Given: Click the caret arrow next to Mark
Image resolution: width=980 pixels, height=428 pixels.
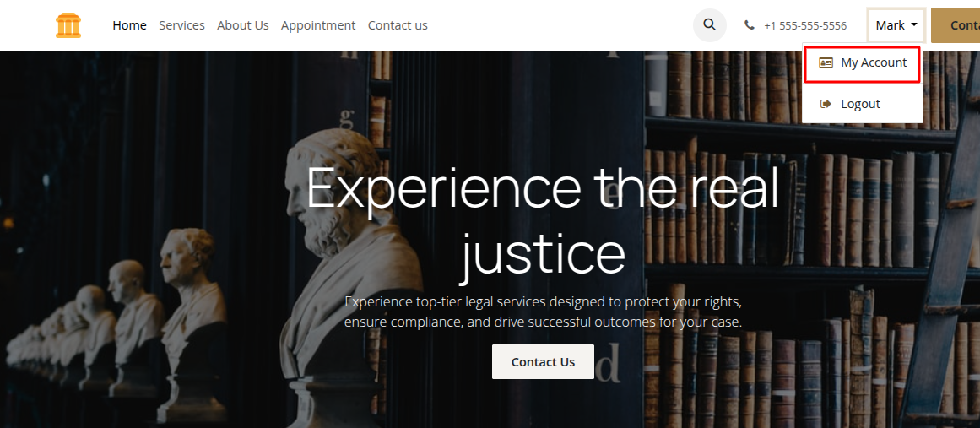Looking at the screenshot, I should point(914,25).
